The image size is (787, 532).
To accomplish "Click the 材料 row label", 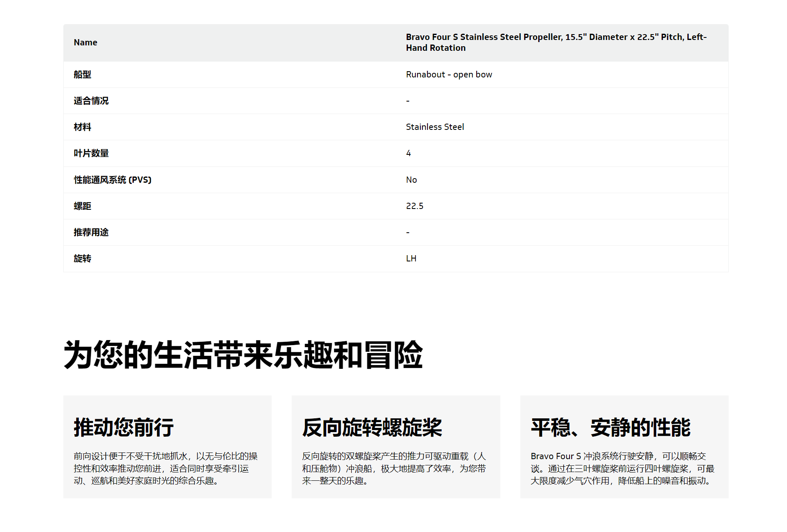I will pyautogui.click(x=82, y=127).
